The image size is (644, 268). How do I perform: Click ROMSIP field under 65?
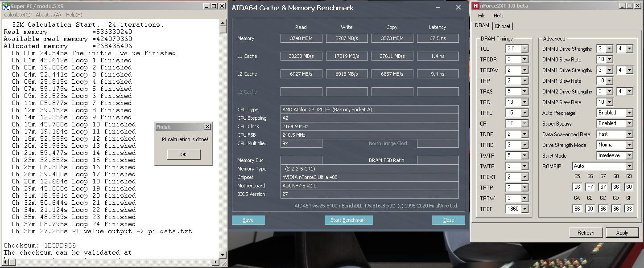(577, 187)
